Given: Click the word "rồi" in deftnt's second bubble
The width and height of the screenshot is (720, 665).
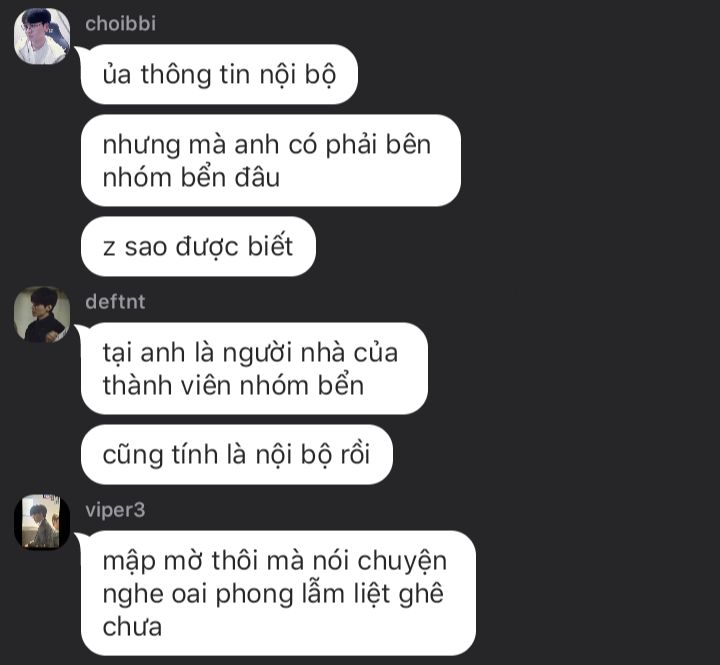Looking at the screenshot, I should click(355, 454).
